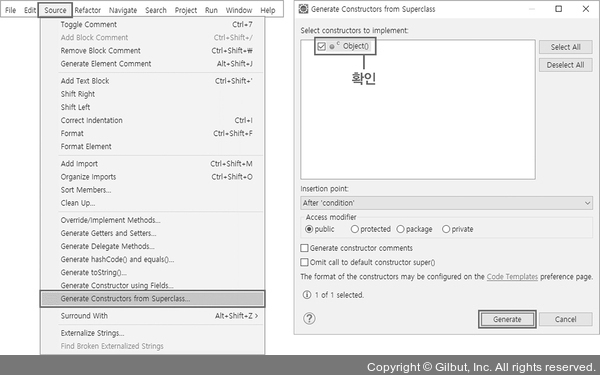Select the package access modifier

tap(400, 229)
